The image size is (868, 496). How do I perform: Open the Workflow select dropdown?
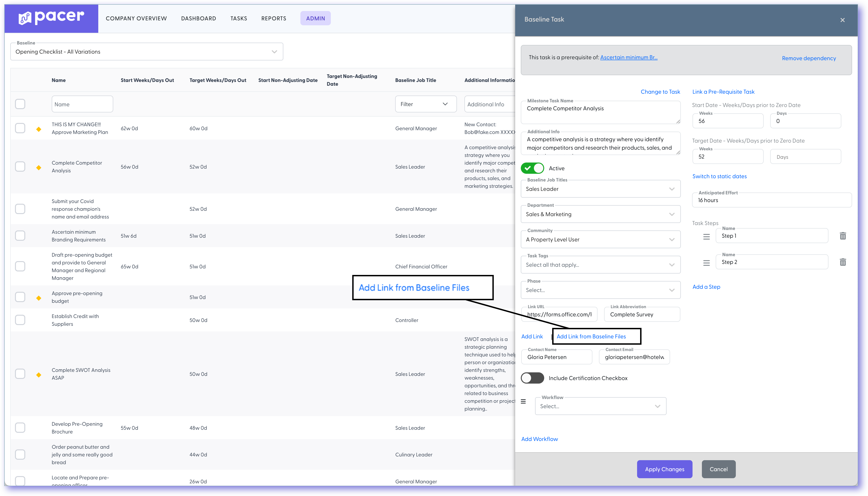[600, 406]
